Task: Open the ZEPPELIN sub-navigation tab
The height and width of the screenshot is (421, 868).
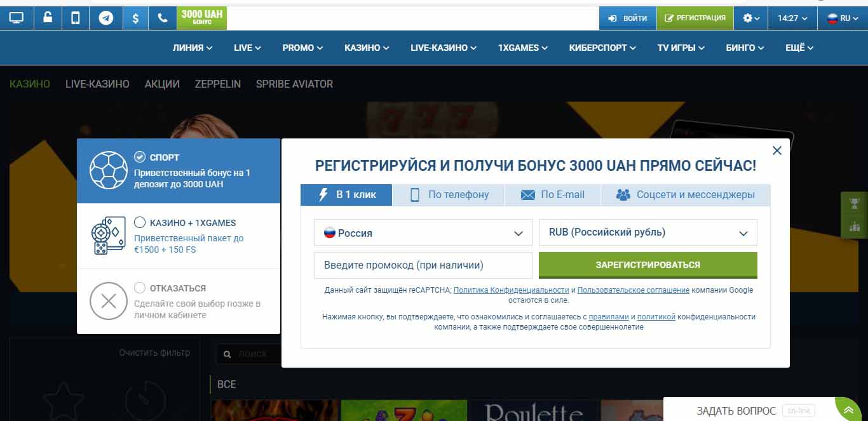Action: click(218, 84)
